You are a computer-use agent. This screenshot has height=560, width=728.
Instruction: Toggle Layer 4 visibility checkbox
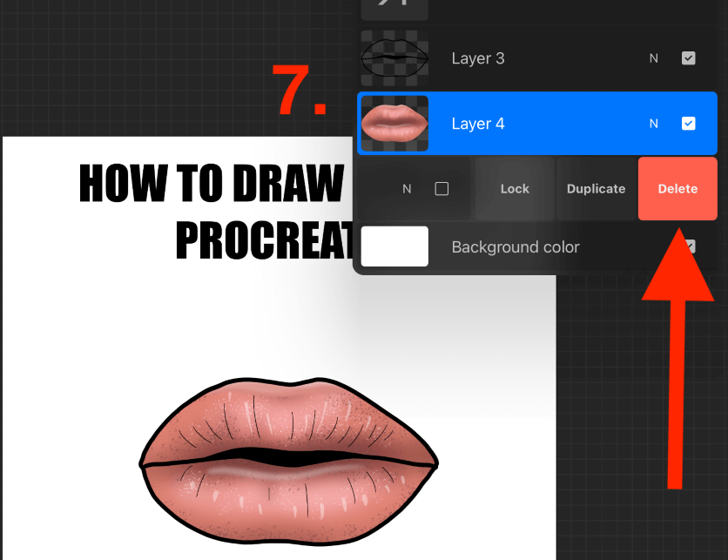point(689,124)
